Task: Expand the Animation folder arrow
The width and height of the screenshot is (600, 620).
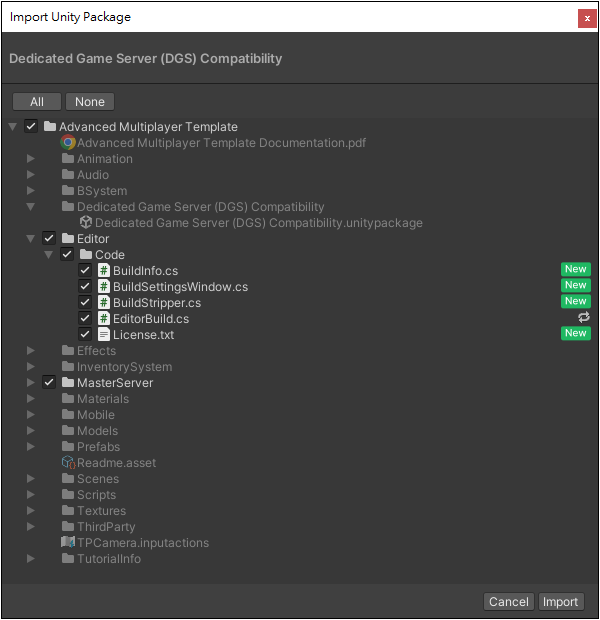Action: (30, 159)
